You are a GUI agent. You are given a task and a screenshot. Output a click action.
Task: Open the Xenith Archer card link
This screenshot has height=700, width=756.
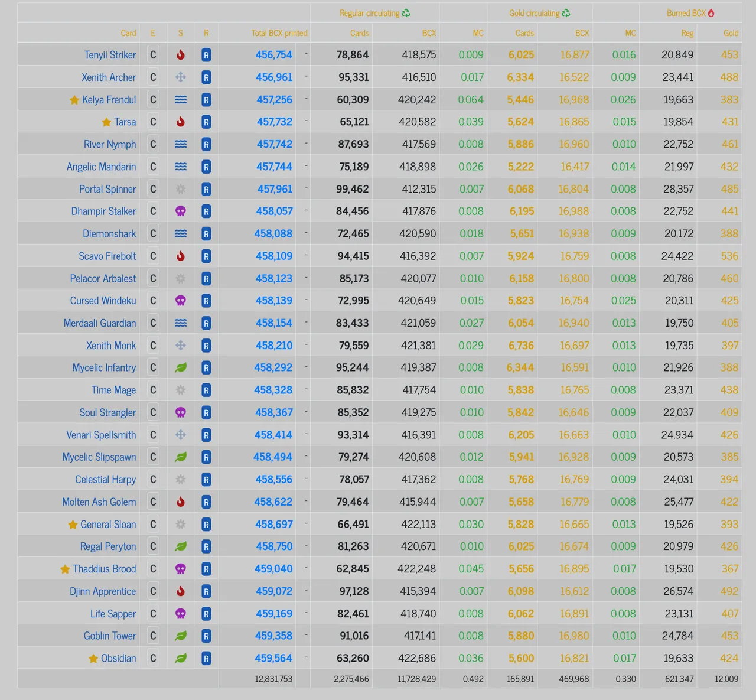coord(109,77)
